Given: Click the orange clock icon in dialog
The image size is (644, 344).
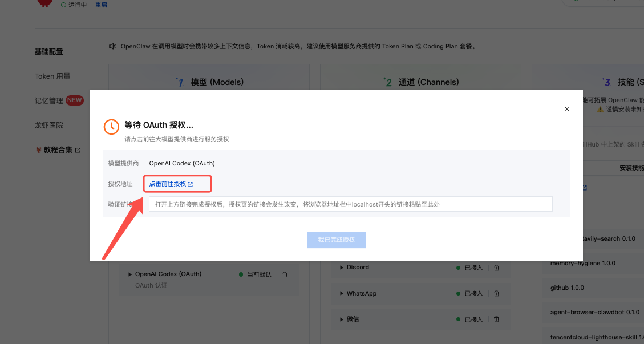Looking at the screenshot, I should [x=111, y=127].
